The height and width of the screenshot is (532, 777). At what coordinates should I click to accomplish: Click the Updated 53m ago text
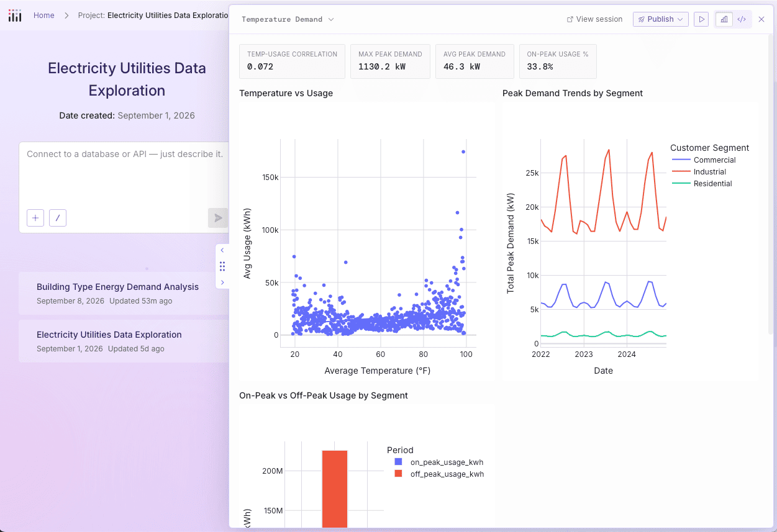(x=140, y=301)
